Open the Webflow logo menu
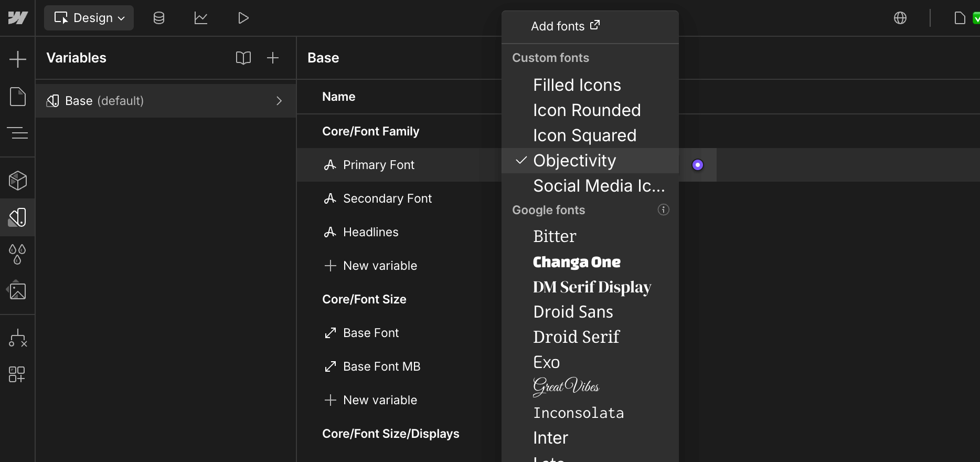 (x=17, y=18)
